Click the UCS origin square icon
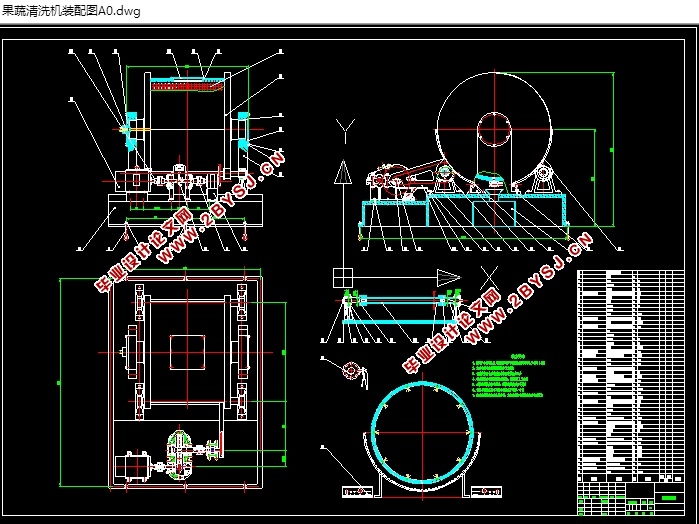This screenshot has height=524, width=699. 343,278
